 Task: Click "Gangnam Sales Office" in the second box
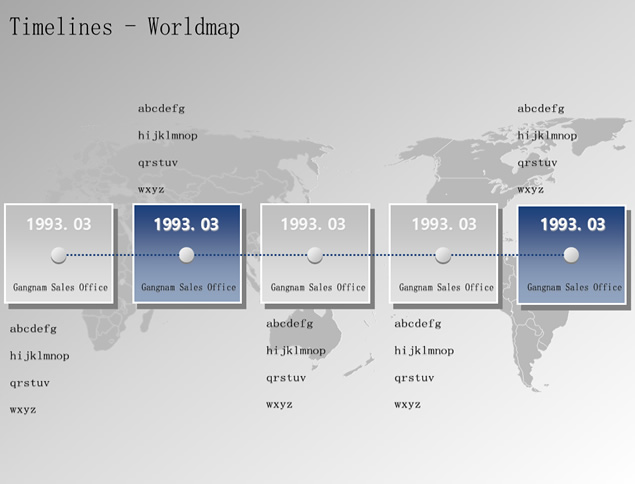click(x=189, y=288)
